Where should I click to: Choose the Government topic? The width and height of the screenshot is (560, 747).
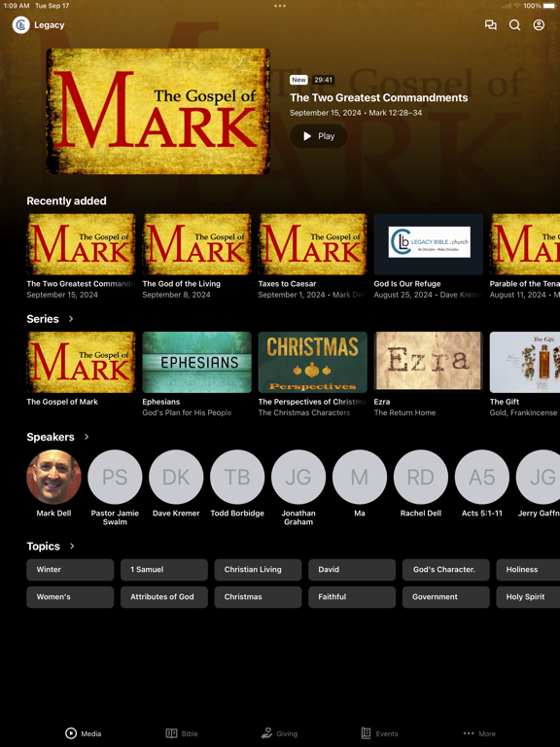(445, 597)
